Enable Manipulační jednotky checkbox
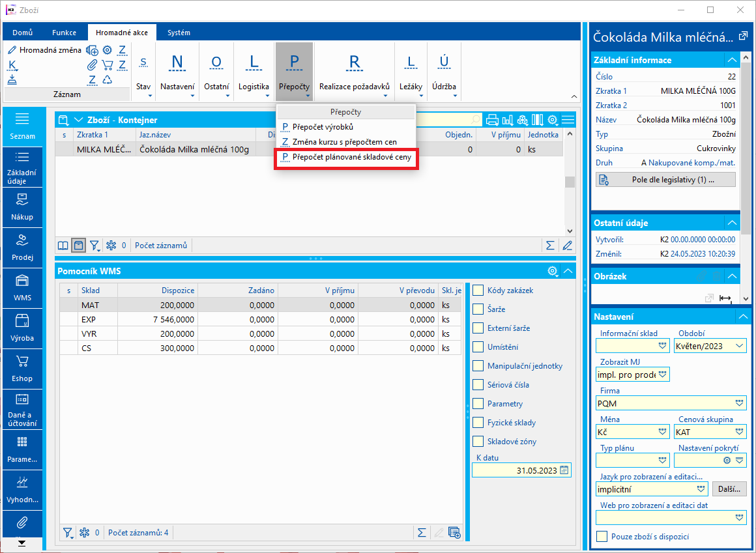The width and height of the screenshot is (756, 553). point(478,366)
